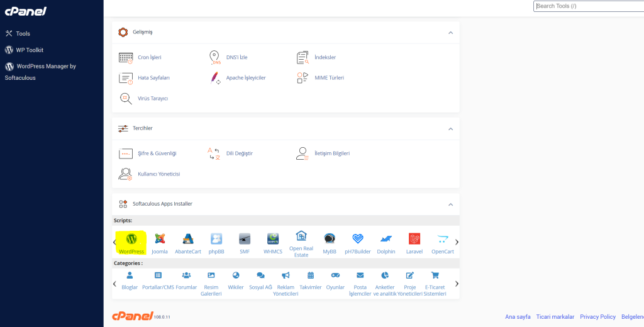Open Ticari markalar footer link

click(555, 317)
